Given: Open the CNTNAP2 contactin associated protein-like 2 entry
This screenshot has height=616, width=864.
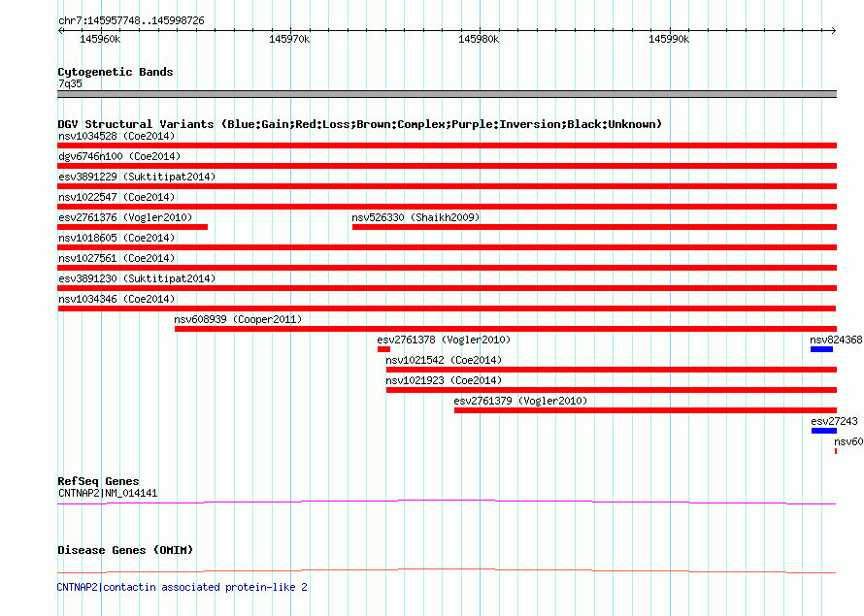Looking at the screenshot, I should 182,587.
